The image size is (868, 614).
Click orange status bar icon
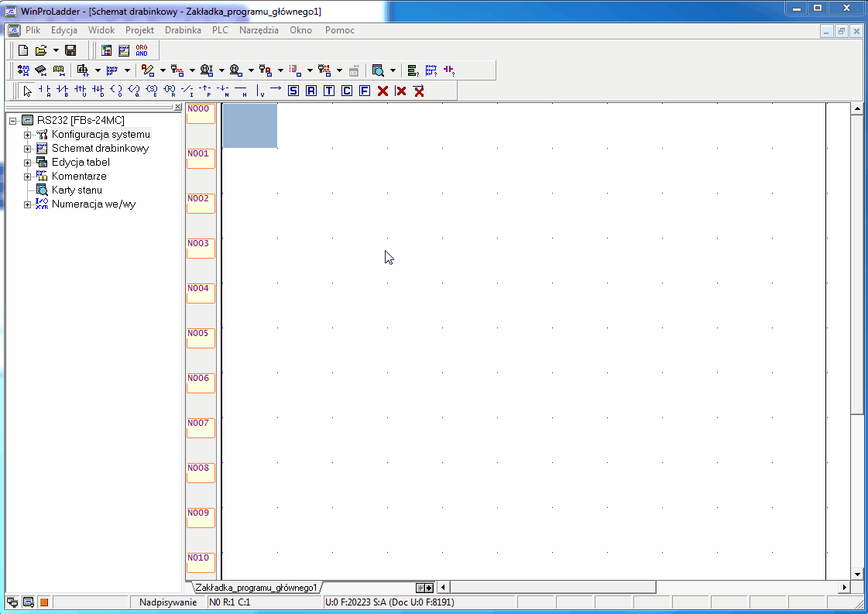pos(43,602)
